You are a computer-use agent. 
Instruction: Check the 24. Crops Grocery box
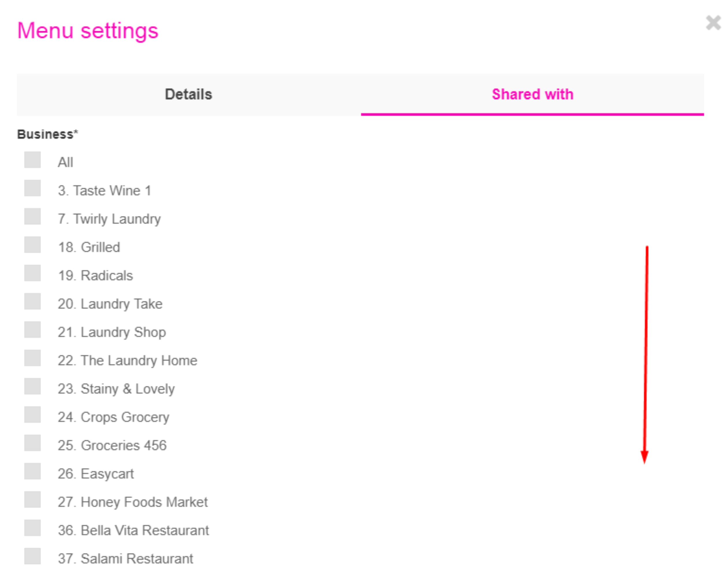tap(32, 415)
